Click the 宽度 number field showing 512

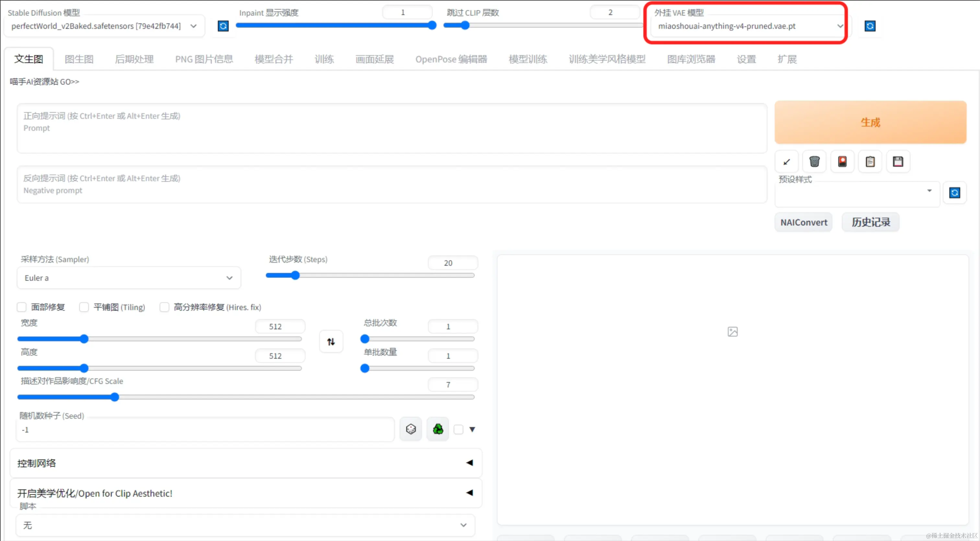pyautogui.click(x=280, y=326)
